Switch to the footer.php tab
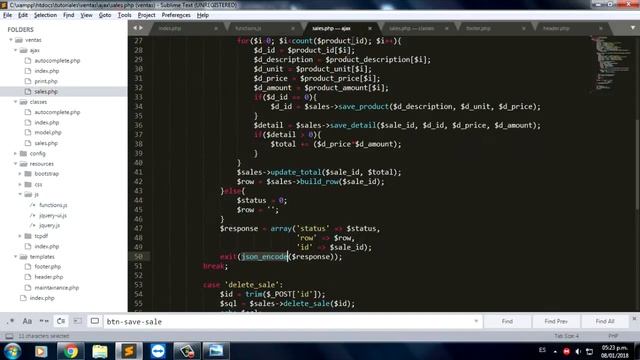The width and height of the screenshot is (640, 360). click(478, 29)
